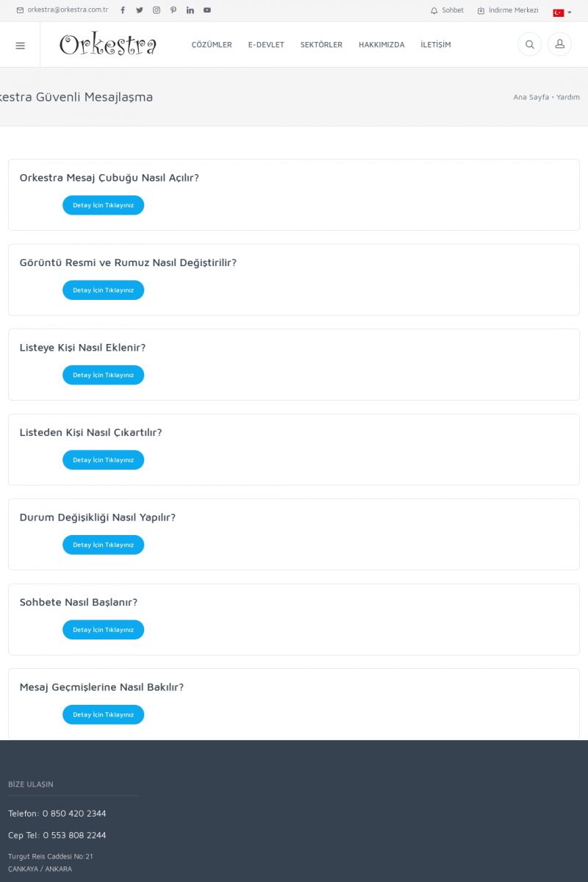This screenshot has width=588, height=882.
Task: Open the hamburger side menu
Action: click(x=20, y=45)
